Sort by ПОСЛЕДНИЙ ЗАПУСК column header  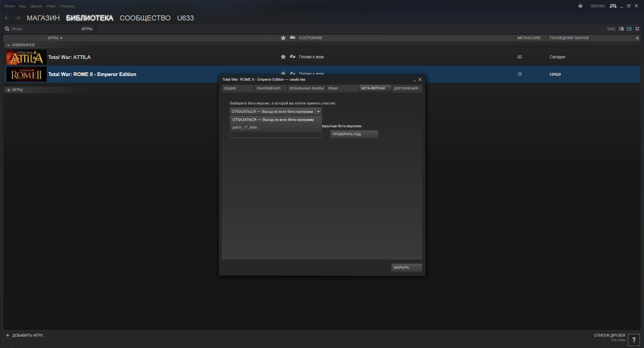(569, 38)
